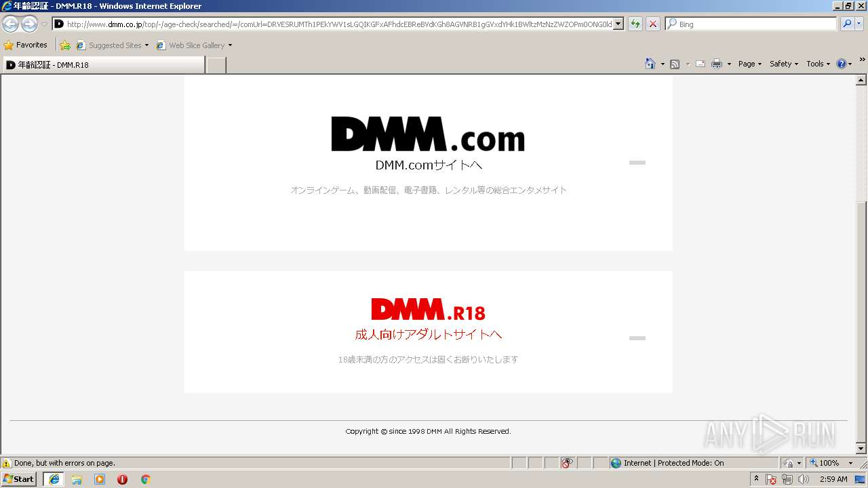
Task: Open Windows Explorer folder taskbar icon
Action: point(77,479)
